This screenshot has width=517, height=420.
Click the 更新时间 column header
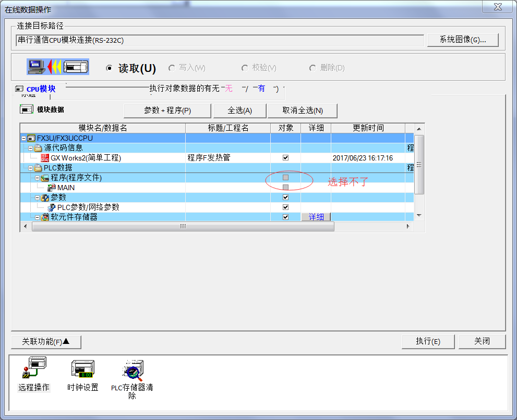[x=368, y=128]
